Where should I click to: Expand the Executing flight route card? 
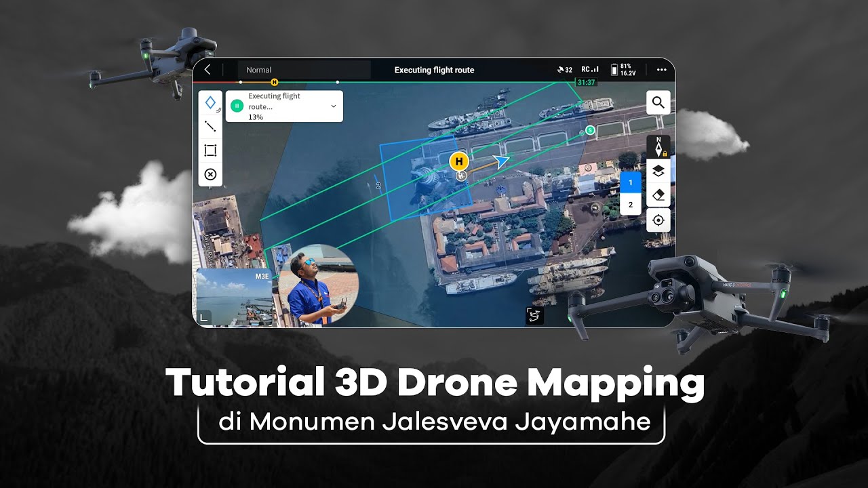tap(333, 106)
